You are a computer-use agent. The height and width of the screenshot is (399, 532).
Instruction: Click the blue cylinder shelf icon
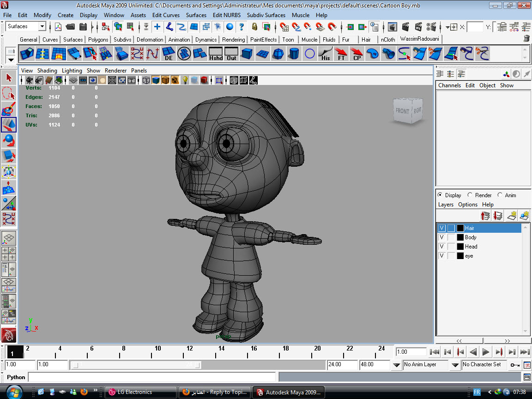point(294,54)
